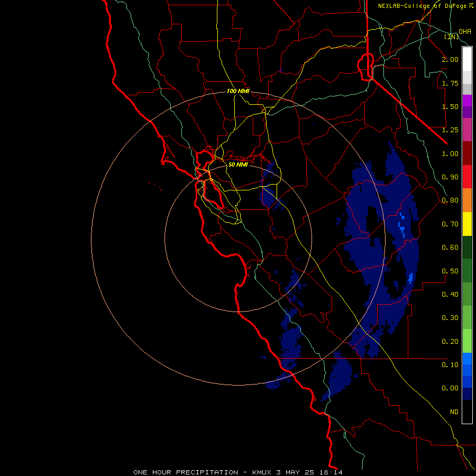
Task: Click the 2.00 legend value
Action: [x=450, y=59]
